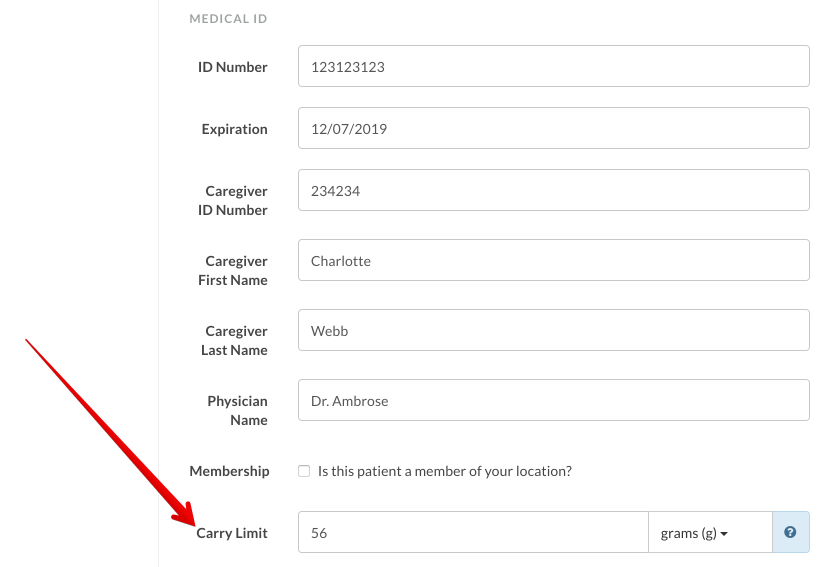
Task: Click the Expiration date field showing 12/07/2019
Action: pyautogui.click(x=554, y=128)
